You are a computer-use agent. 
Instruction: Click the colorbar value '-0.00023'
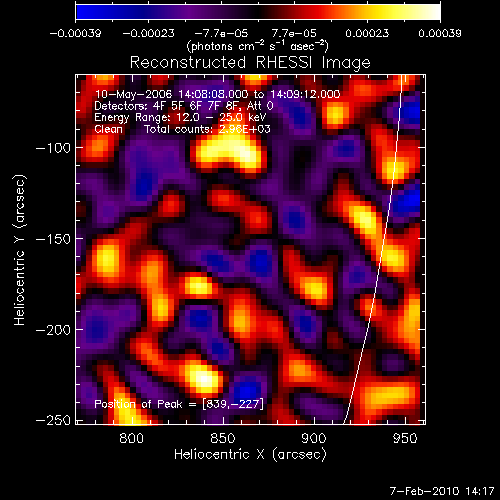tap(148, 33)
